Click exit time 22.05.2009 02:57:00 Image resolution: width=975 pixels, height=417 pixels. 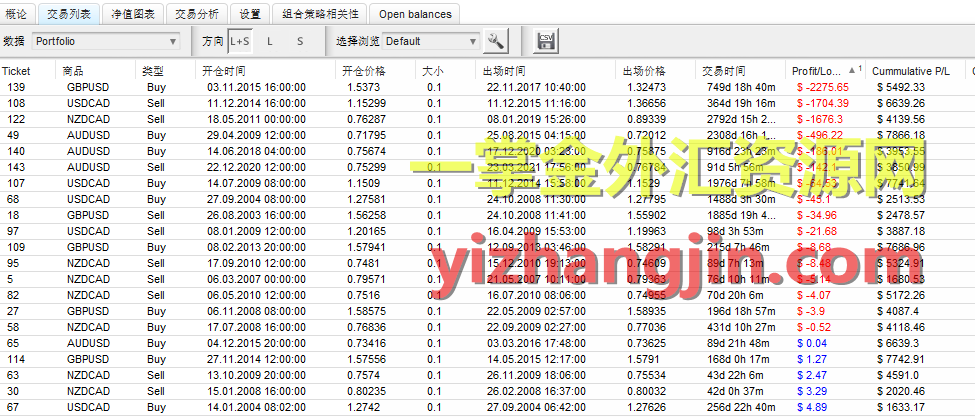(x=537, y=311)
